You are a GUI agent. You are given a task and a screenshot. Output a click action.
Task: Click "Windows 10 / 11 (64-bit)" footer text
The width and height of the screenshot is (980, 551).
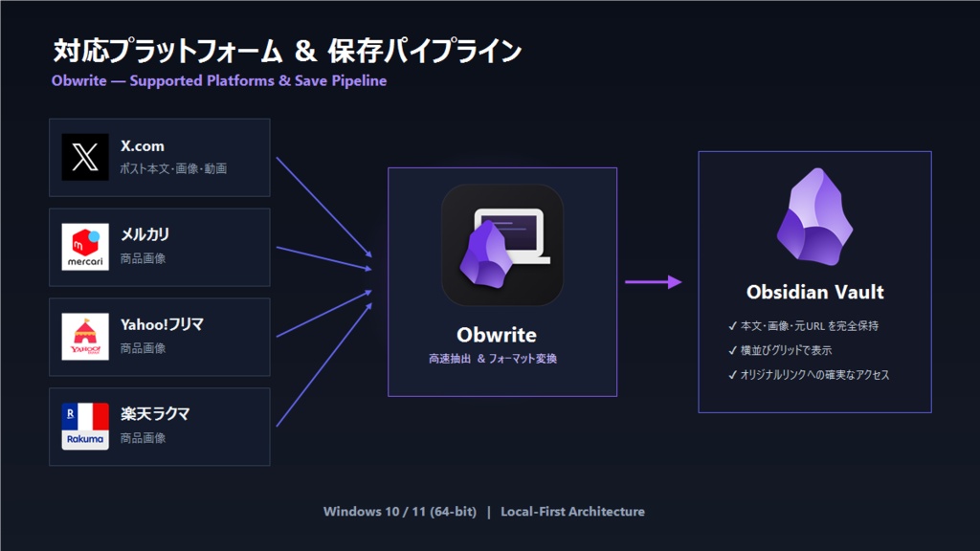point(399,512)
